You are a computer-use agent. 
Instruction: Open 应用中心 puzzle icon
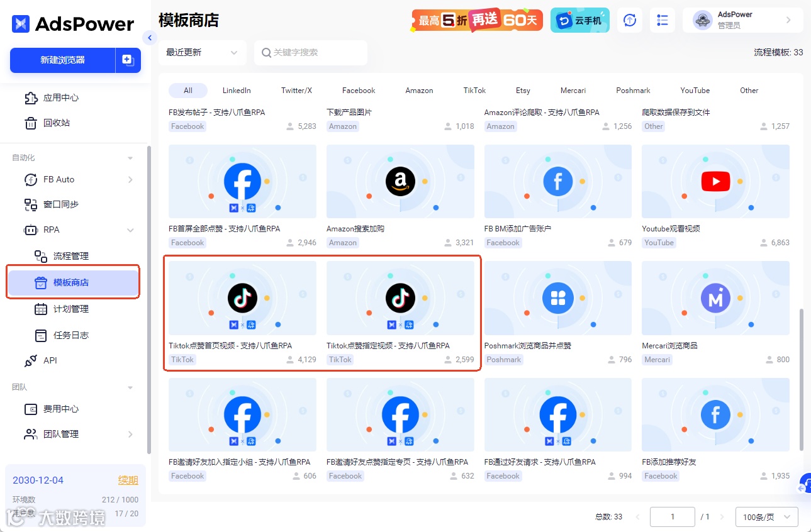tap(31, 98)
